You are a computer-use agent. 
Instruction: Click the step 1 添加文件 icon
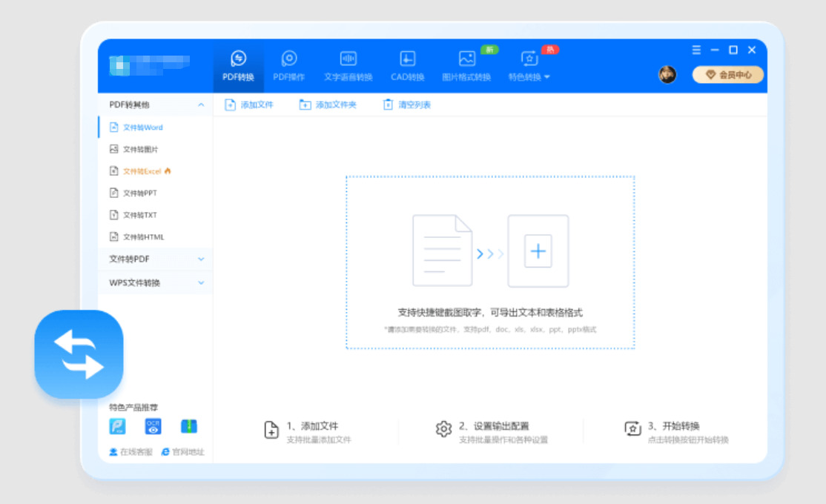[x=271, y=430]
